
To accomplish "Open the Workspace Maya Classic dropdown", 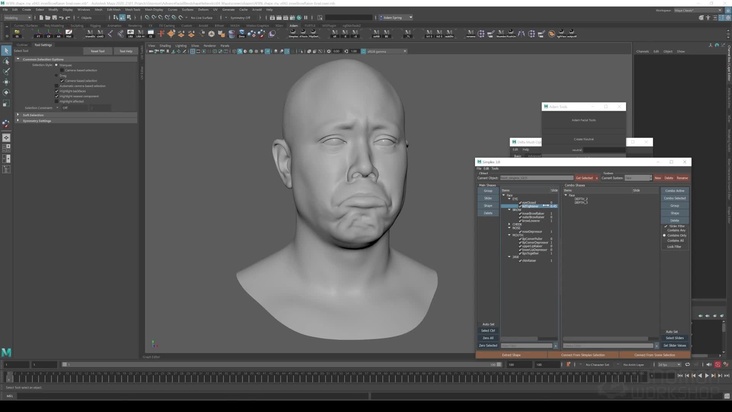I will 698,10.
